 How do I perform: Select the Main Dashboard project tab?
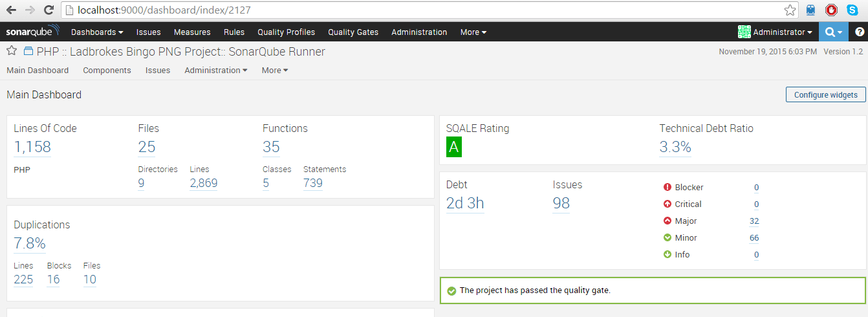point(38,71)
